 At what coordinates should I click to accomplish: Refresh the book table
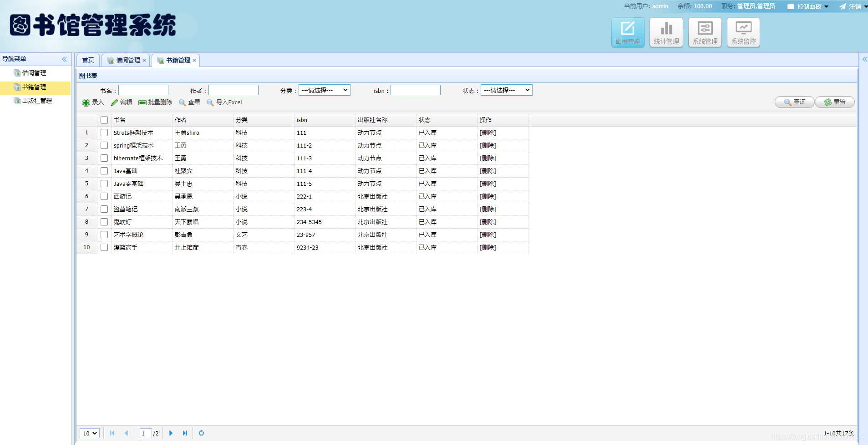(x=201, y=433)
